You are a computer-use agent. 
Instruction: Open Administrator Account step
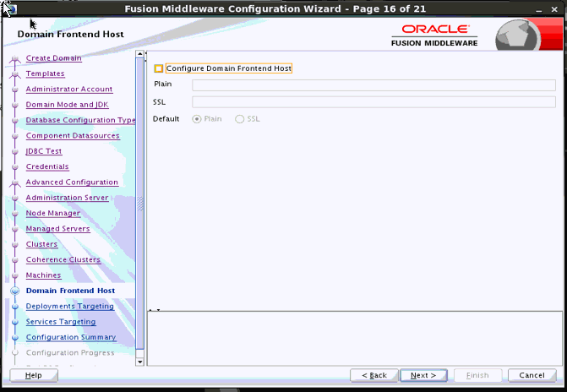pyautogui.click(x=69, y=90)
